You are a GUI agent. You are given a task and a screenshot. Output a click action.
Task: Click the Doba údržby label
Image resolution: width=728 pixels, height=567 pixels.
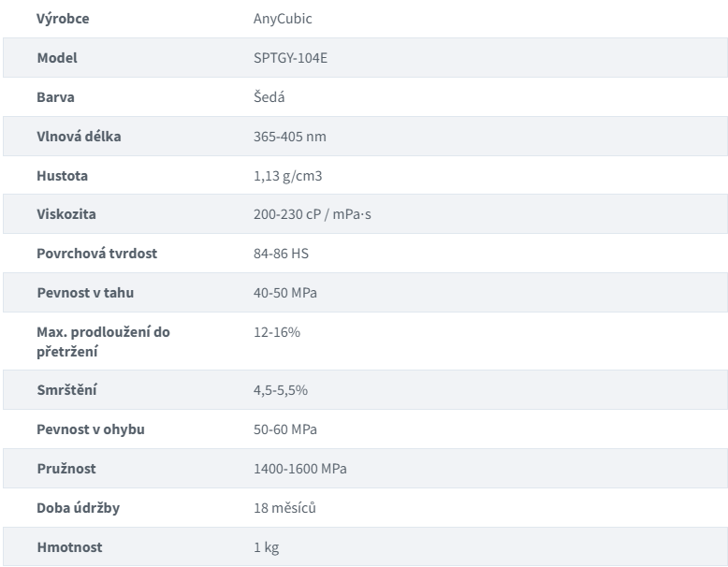click(78, 508)
